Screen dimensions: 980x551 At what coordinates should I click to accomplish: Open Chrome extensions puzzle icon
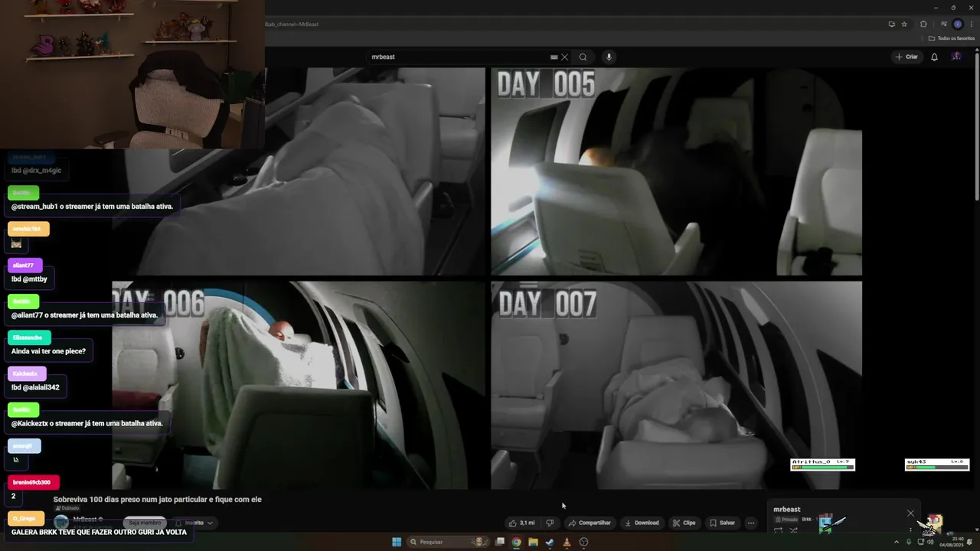(x=923, y=24)
